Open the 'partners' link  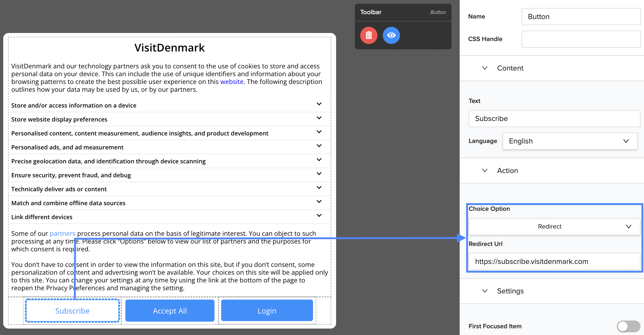coord(63,233)
